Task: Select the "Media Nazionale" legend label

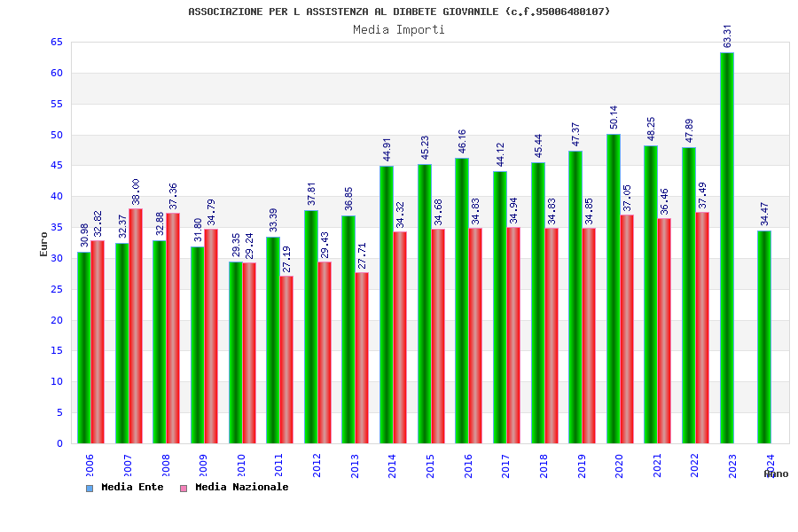Action: [x=242, y=487]
